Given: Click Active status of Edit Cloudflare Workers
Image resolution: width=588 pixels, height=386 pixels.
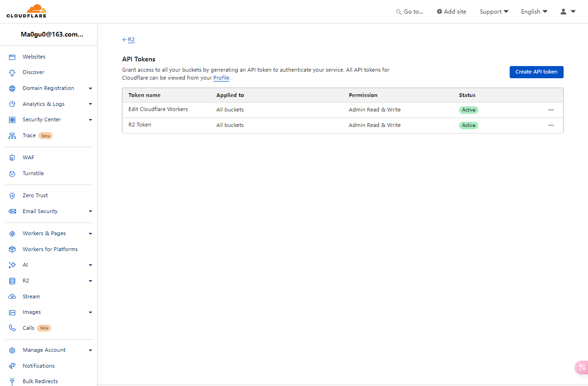Looking at the screenshot, I should pos(468,110).
